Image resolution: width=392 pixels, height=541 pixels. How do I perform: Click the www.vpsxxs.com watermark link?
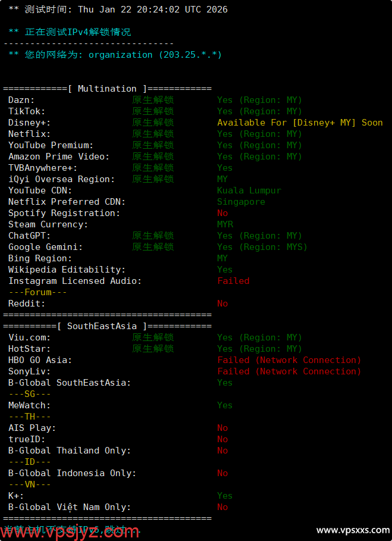click(x=353, y=530)
